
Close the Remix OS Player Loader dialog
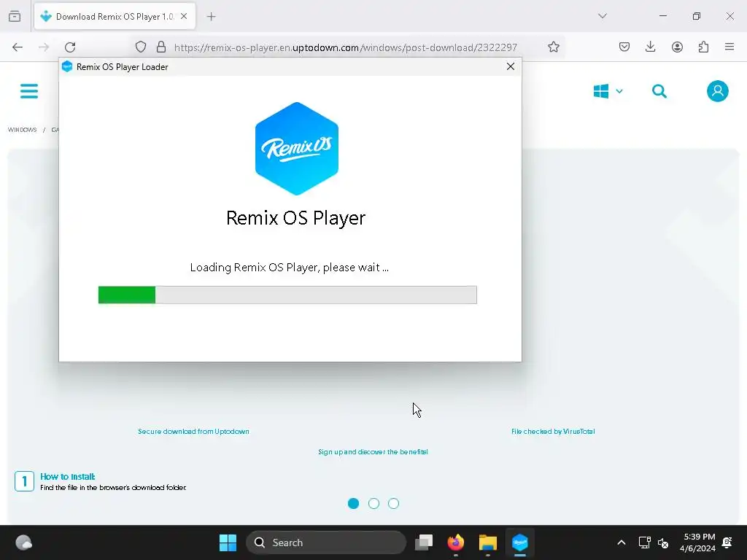(x=510, y=66)
